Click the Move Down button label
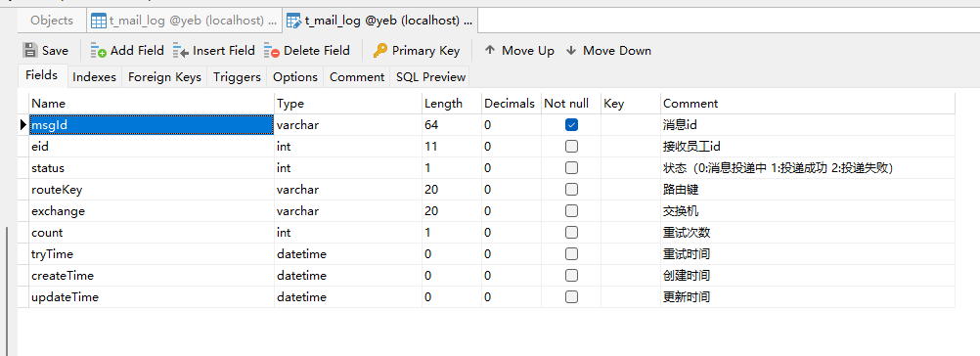The height and width of the screenshot is (356, 980). click(617, 51)
